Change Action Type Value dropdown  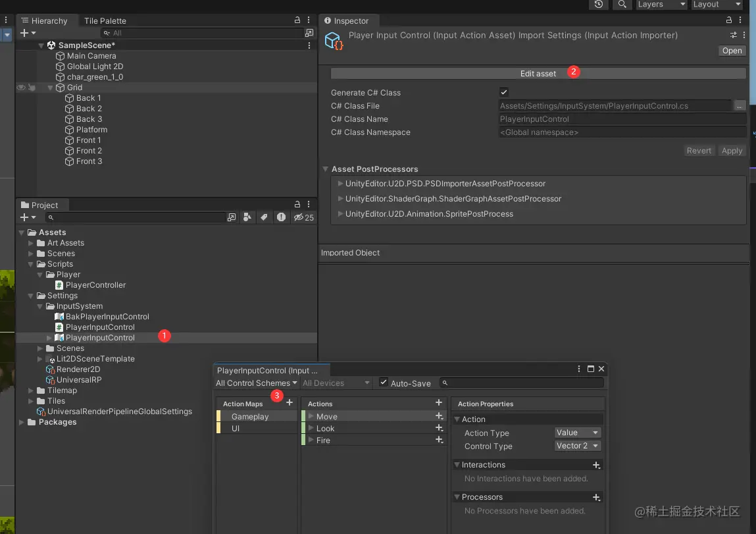(577, 433)
